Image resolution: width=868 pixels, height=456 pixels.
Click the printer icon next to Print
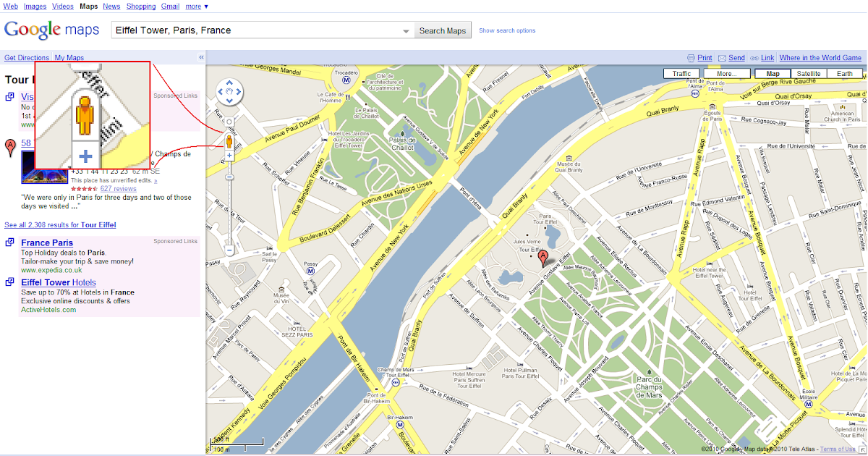coord(691,58)
